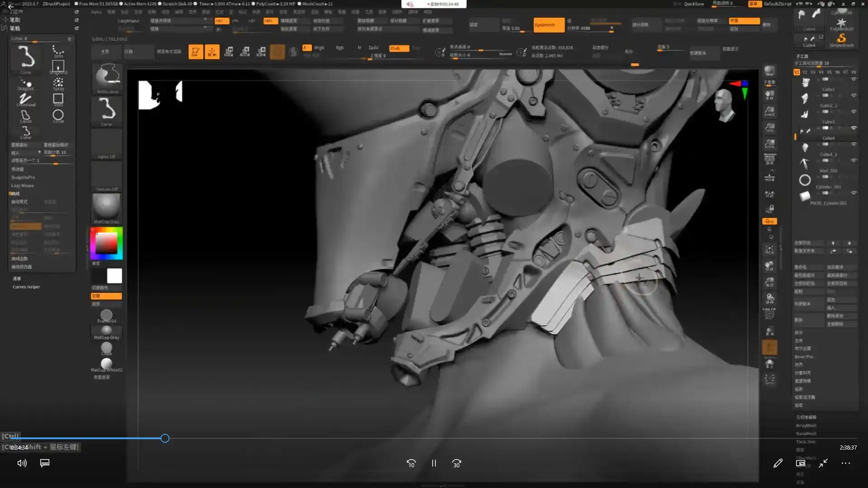868x488 pixels.
Task: Toggle the Zsub mode button
Action: (398, 48)
